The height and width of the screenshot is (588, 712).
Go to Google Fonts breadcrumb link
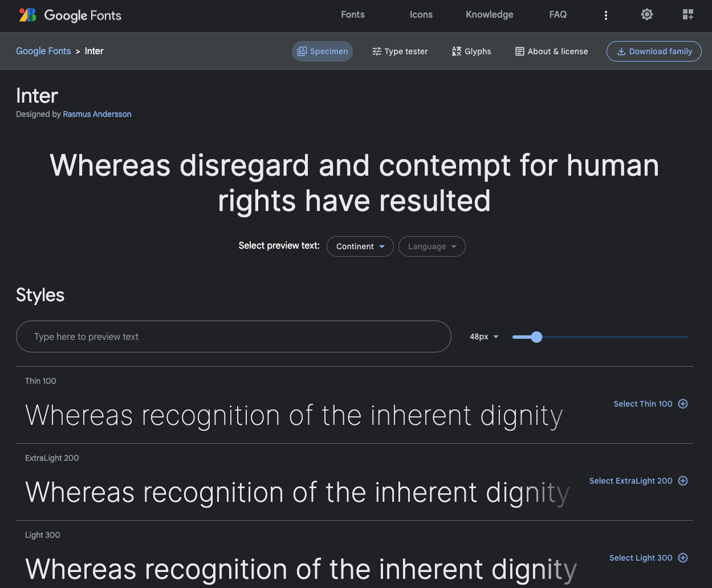[43, 51]
